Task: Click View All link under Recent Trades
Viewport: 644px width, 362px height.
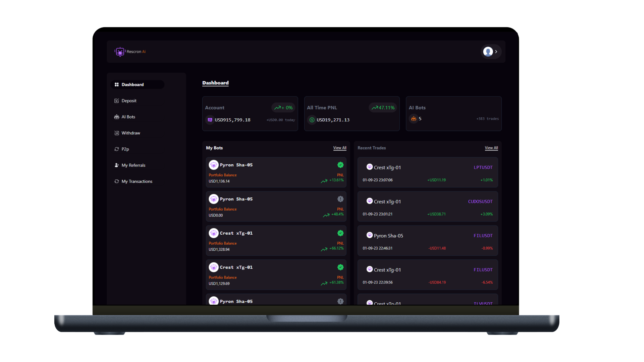Action: pyautogui.click(x=491, y=147)
